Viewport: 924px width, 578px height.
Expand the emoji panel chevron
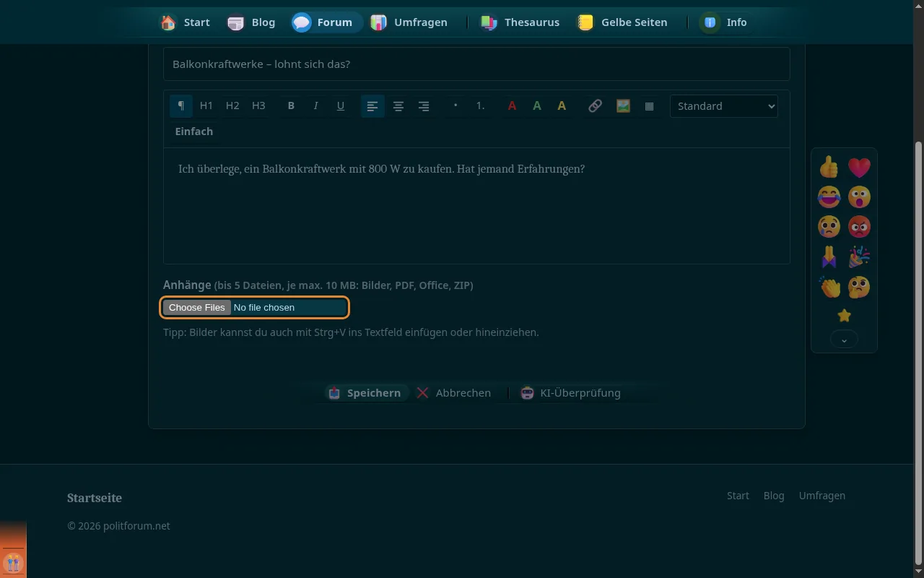click(844, 338)
